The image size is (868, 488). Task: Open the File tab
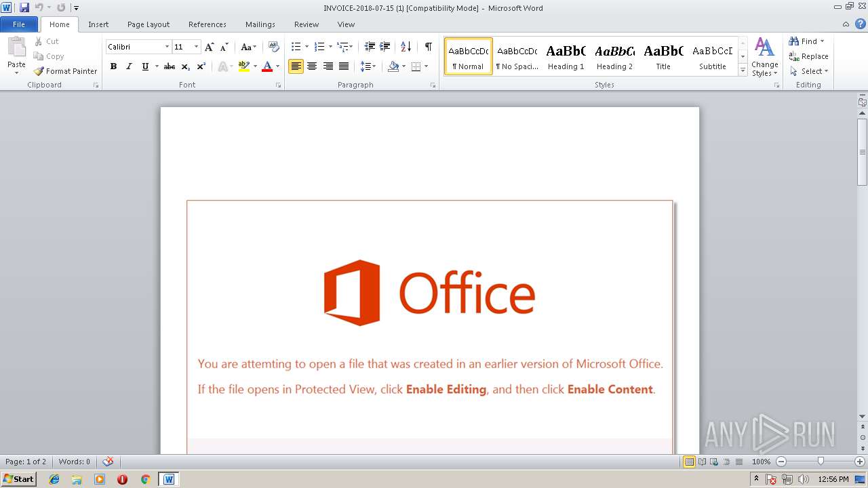[19, 24]
